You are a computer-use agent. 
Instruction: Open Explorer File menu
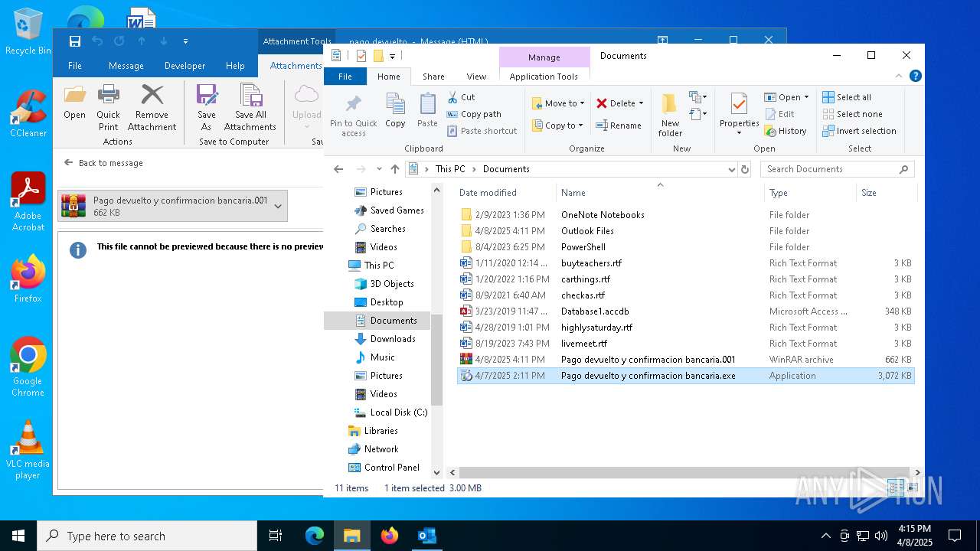345,77
